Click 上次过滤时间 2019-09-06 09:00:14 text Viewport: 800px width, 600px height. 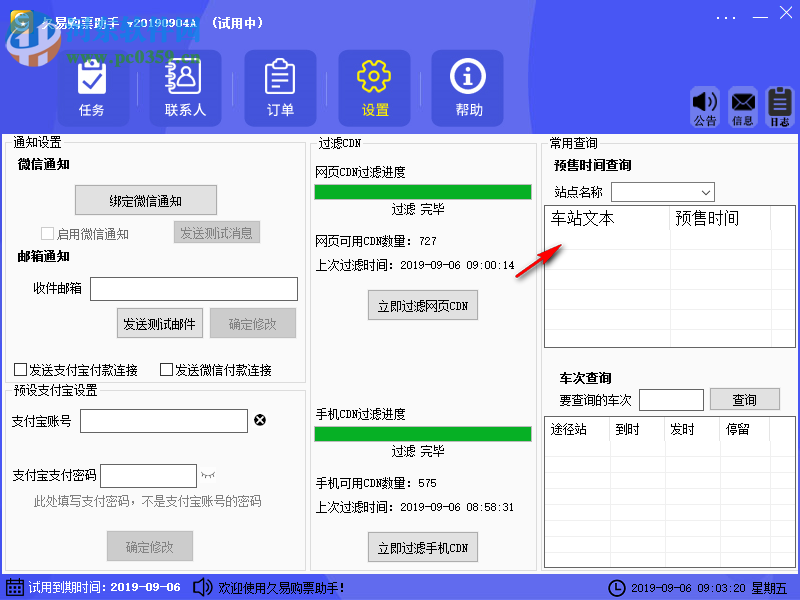point(415,265)
